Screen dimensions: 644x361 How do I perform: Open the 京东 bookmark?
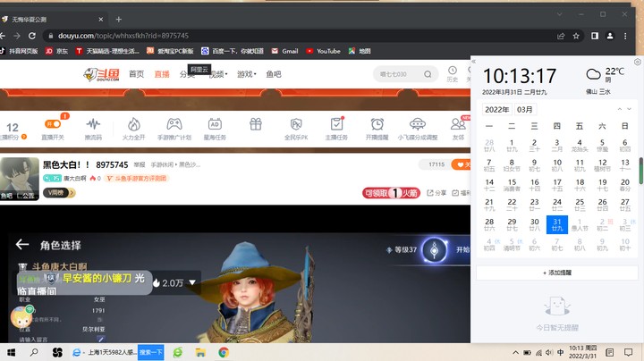tap(56, 51)
